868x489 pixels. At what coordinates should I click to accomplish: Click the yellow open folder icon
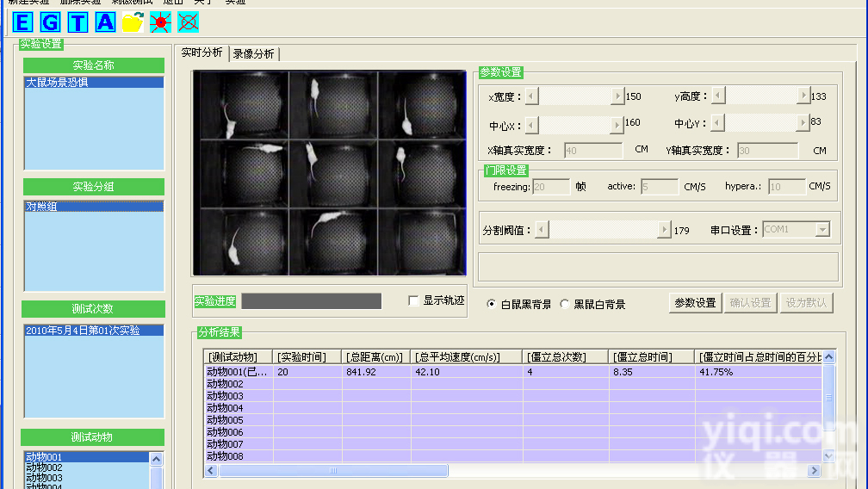(132, 22)
